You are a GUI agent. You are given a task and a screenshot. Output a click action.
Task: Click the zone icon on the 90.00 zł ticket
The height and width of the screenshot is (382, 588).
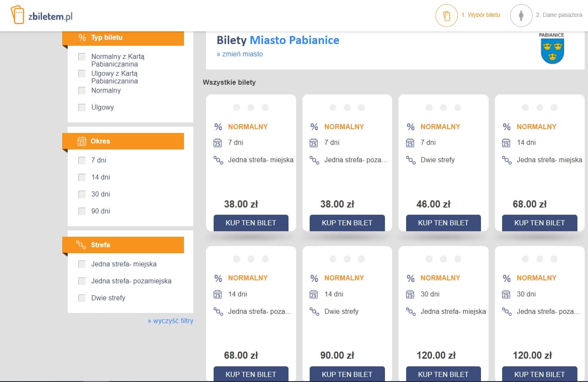tap(314, 312)
